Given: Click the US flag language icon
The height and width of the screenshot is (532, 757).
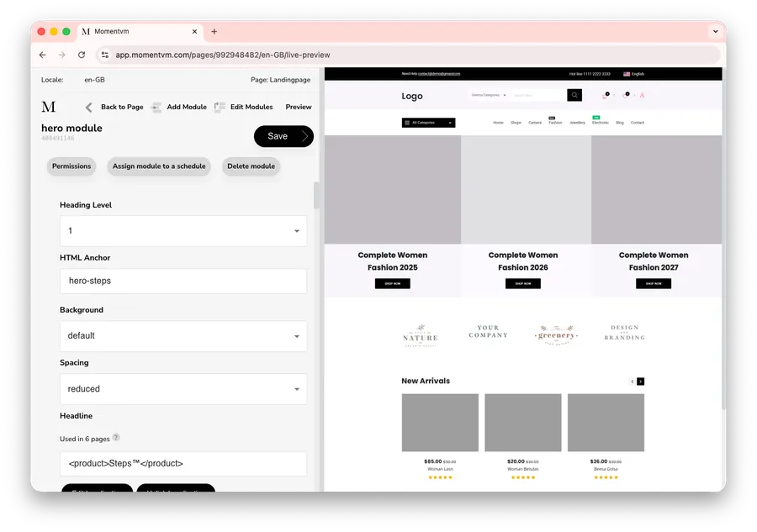Looking at the screenshot, I should (x=627, y=74).
